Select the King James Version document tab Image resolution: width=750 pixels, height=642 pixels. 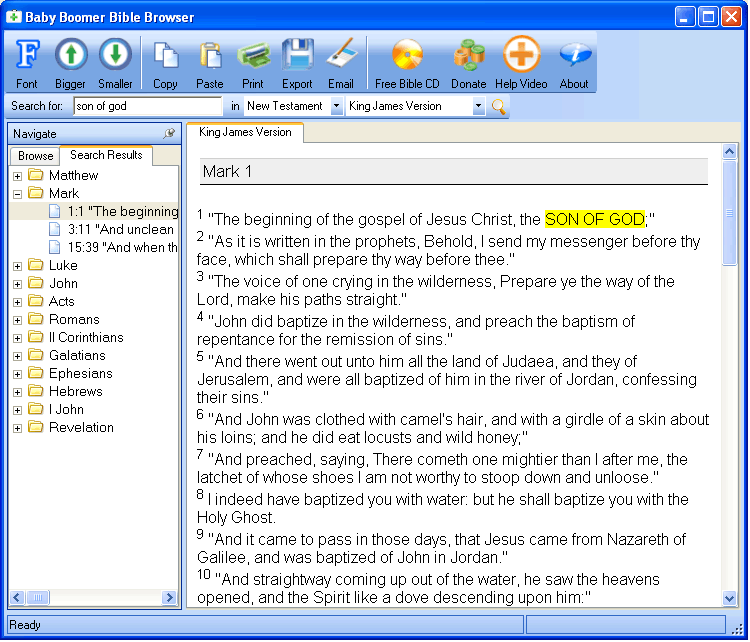pos(245,132)
